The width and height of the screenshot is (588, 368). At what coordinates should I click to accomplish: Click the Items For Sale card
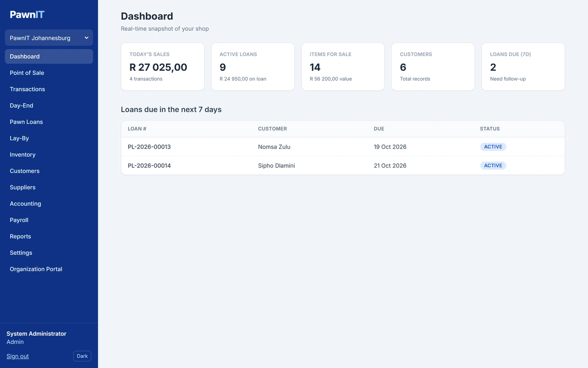pos(343,67)
